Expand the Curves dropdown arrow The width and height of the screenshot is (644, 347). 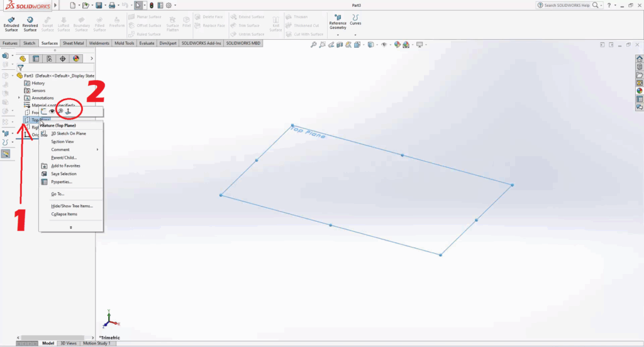pos(355,35)
